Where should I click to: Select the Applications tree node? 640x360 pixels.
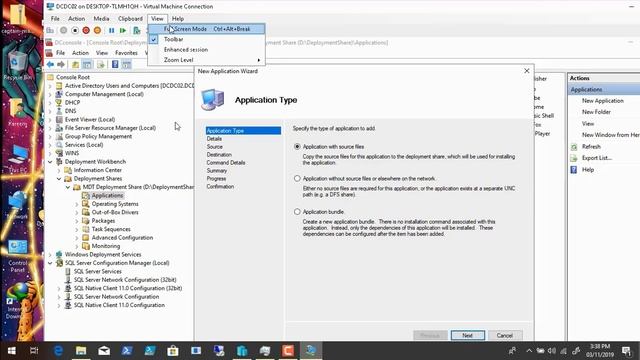pyautogui.click(x=107, y=196)
